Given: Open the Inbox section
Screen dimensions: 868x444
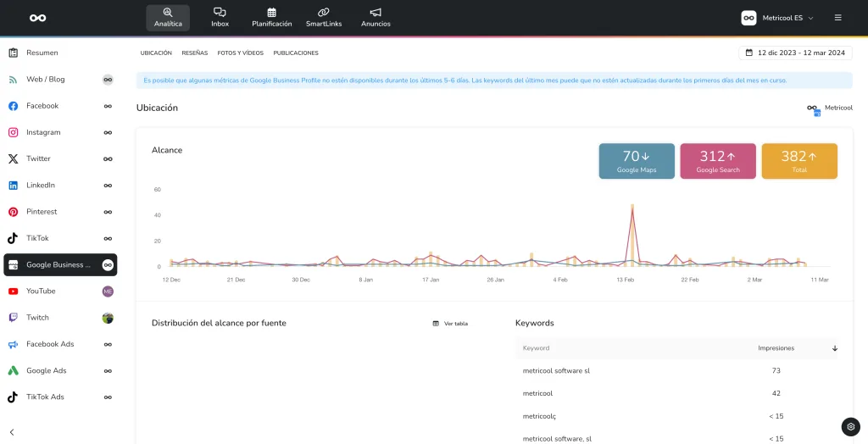Looking at the screenshot, I should point(220,18).
